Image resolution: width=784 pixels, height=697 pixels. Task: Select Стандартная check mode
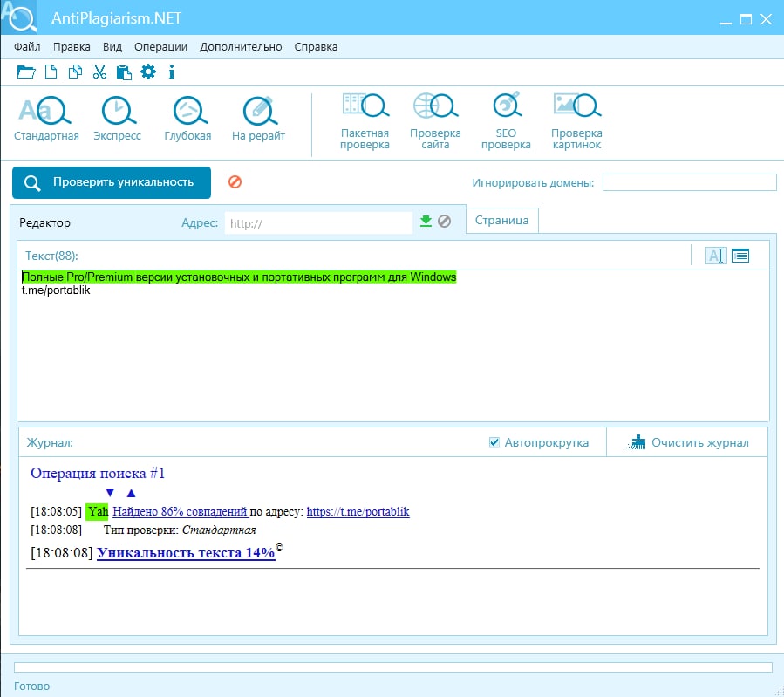pyautogui.click(x=46, y=119)
